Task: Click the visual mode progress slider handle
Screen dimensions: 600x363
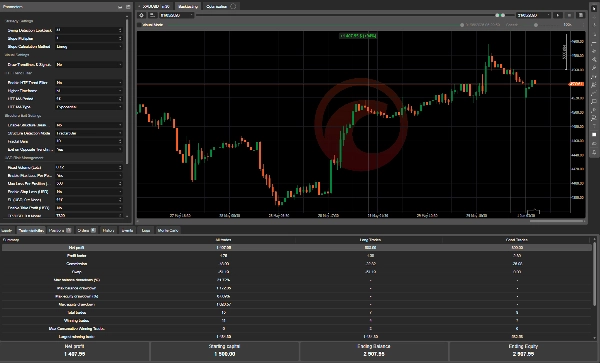Action: [462, 25]
